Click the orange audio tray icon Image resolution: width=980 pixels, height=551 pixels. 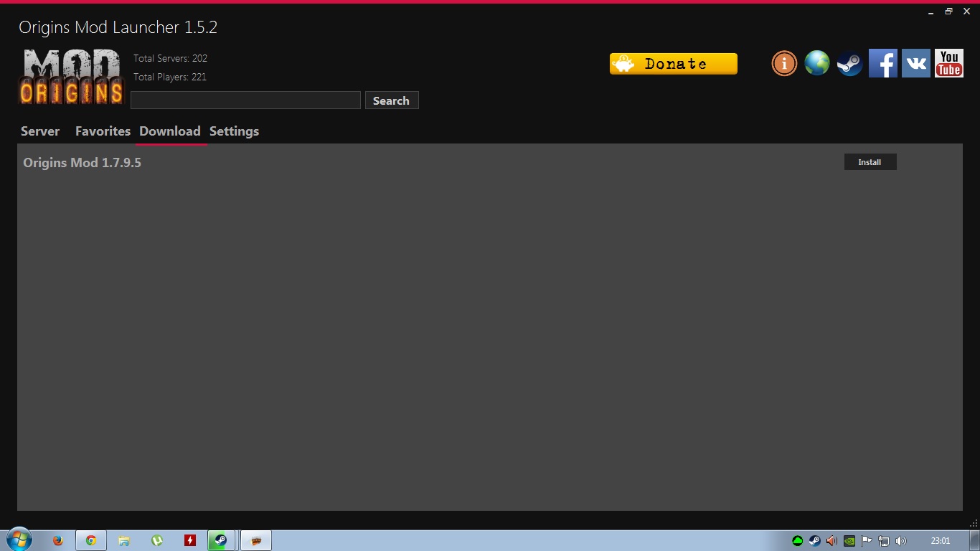point(831,541)
